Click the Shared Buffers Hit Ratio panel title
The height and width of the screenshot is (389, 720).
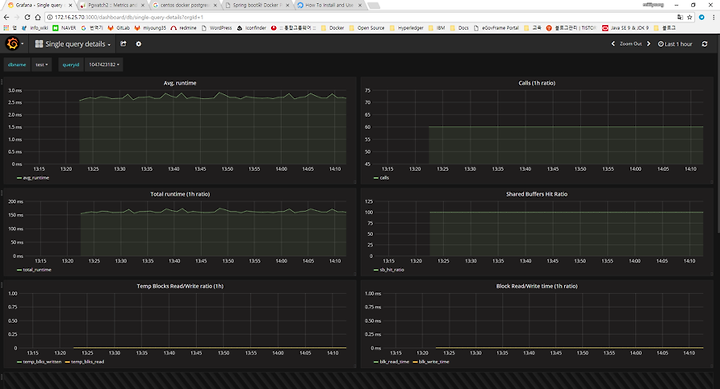point(537,194)
